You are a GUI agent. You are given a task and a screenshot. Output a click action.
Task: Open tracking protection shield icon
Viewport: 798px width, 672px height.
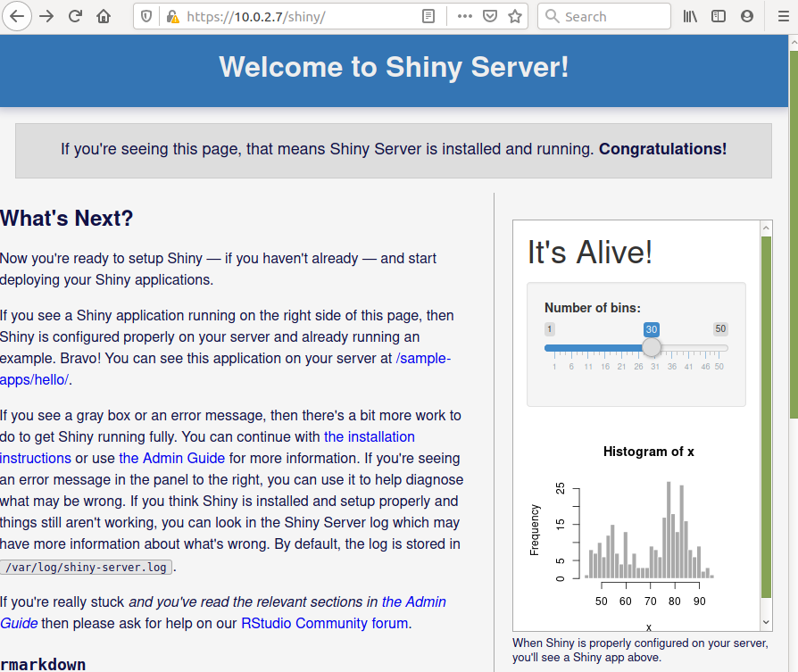(x=146, y=17)
